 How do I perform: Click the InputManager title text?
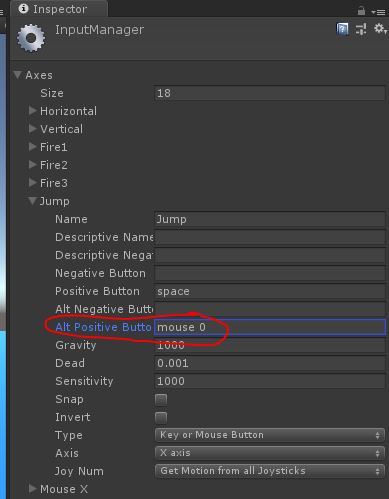pyautogui.click(x=99, y=30)
